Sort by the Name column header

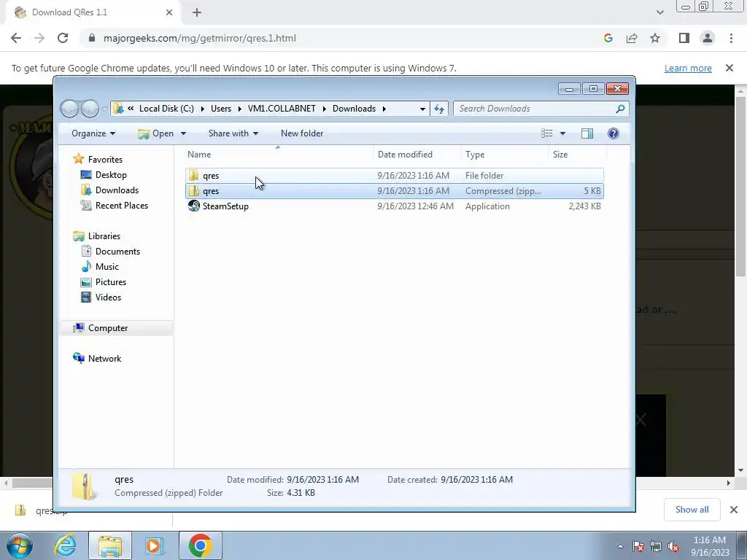(x=278, y=155)
